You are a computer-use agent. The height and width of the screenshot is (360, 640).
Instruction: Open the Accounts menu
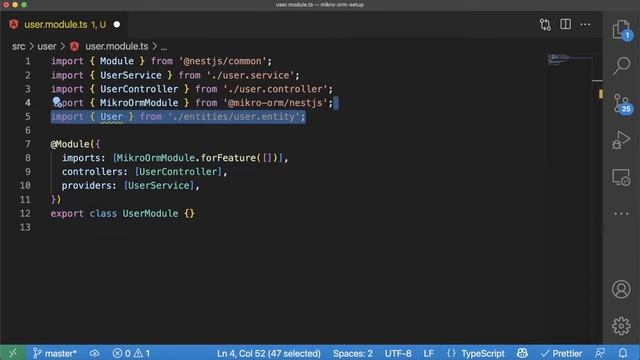tap(621, 289)
